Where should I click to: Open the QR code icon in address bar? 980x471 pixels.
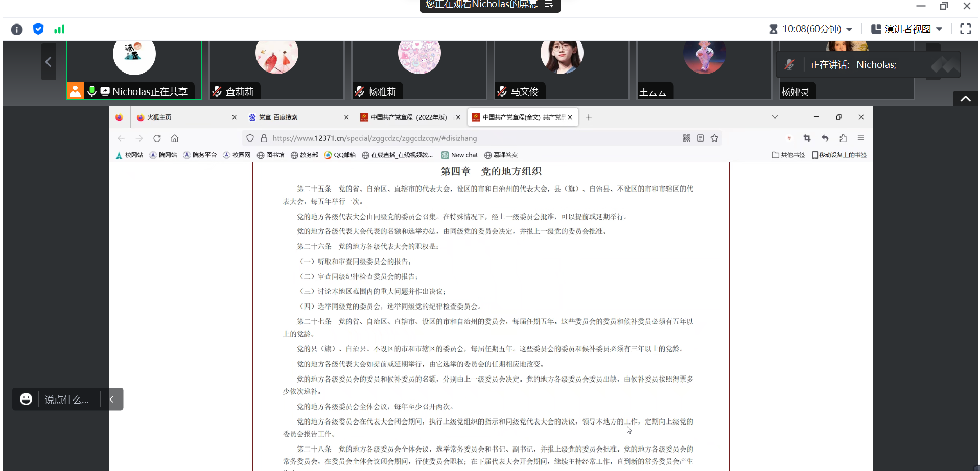[x=686, y=138]
